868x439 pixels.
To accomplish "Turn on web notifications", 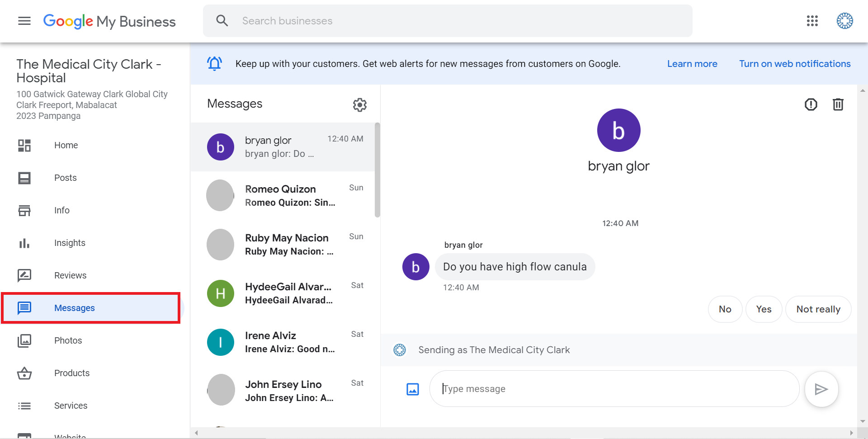I will coord(794,64).
